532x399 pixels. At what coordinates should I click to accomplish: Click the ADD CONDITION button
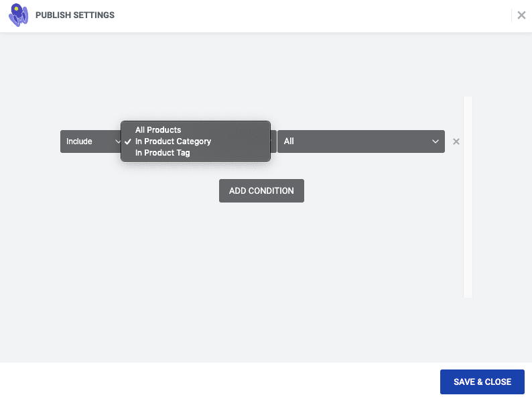[x=261, y=191]
